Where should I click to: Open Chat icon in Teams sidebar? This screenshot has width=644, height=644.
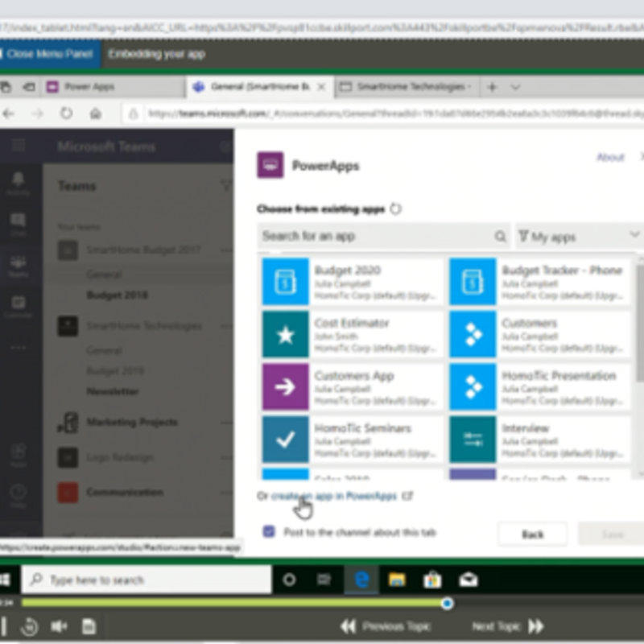(x=18, y=224)
